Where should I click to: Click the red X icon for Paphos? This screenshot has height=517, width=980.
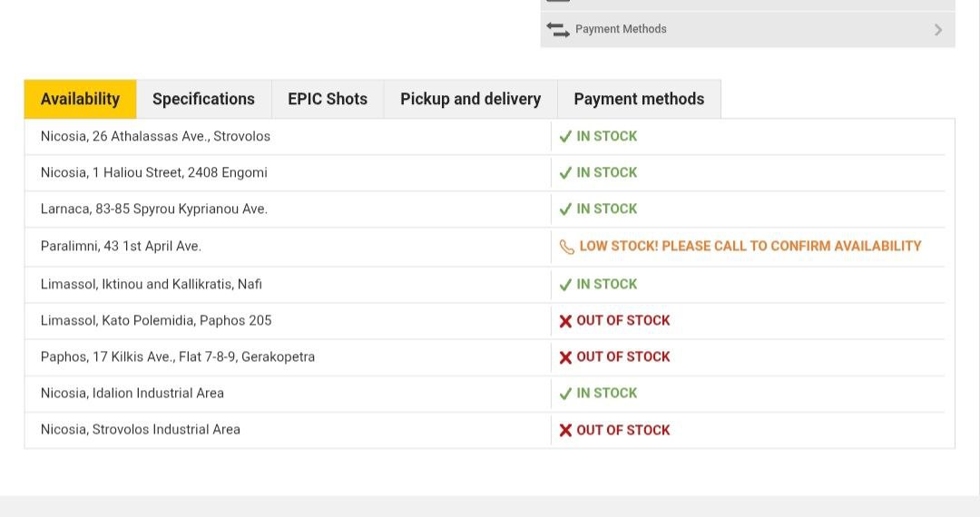pos(565,357)
